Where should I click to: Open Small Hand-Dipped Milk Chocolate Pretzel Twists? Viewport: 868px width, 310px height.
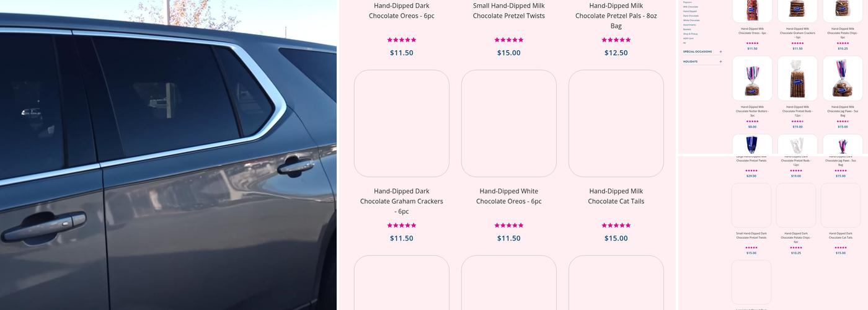click(508, 11)
